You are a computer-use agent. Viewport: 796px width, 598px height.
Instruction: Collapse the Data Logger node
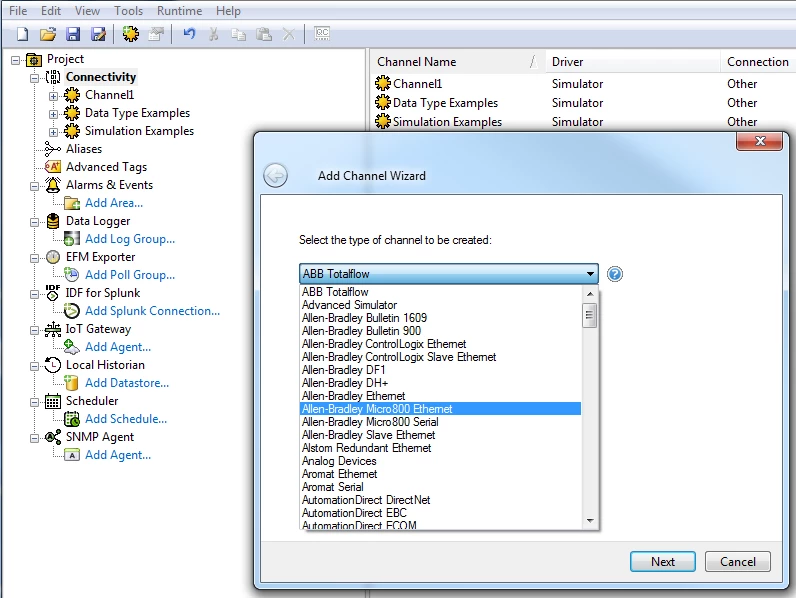tap(35, 222)
